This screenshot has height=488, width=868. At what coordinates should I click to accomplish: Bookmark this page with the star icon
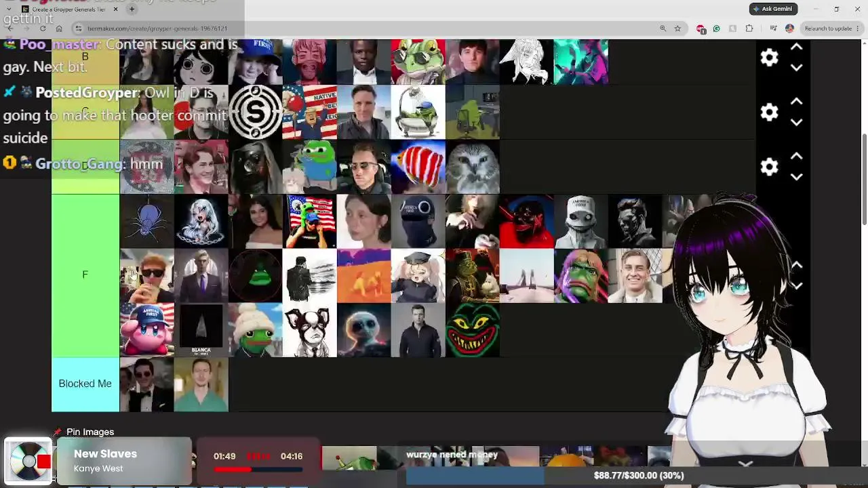(x=677, y=28)
